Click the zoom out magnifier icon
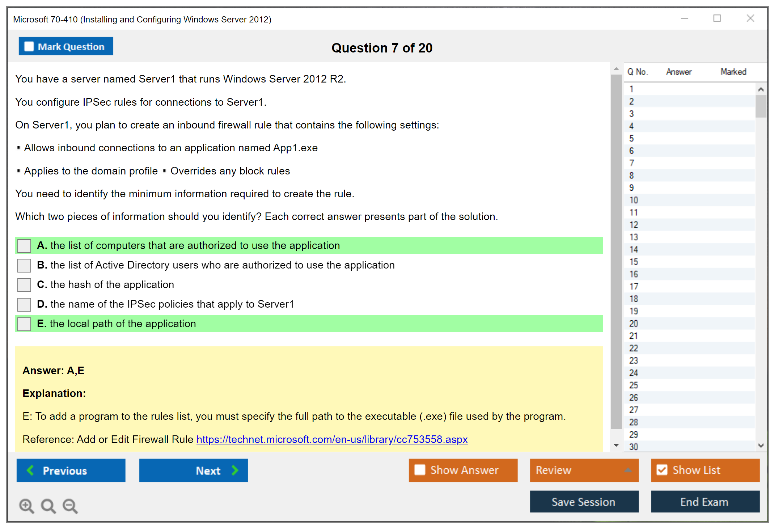Viewport: 778px width, 532px height. [70, 505]
